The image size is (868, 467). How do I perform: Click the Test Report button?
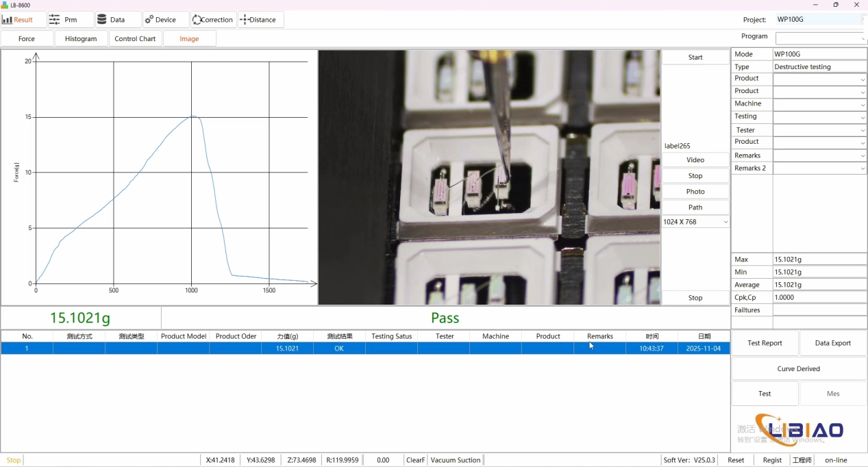(765, 343)
